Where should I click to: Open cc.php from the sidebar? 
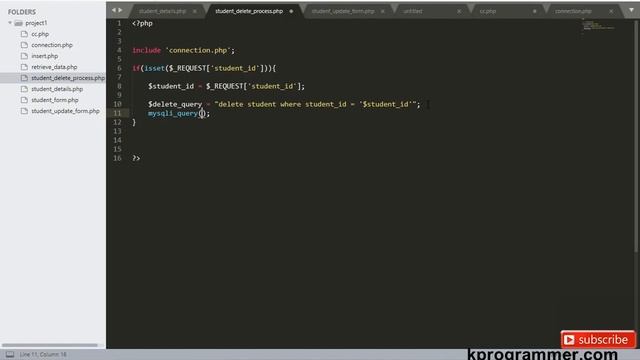click(x=40, y=34)
